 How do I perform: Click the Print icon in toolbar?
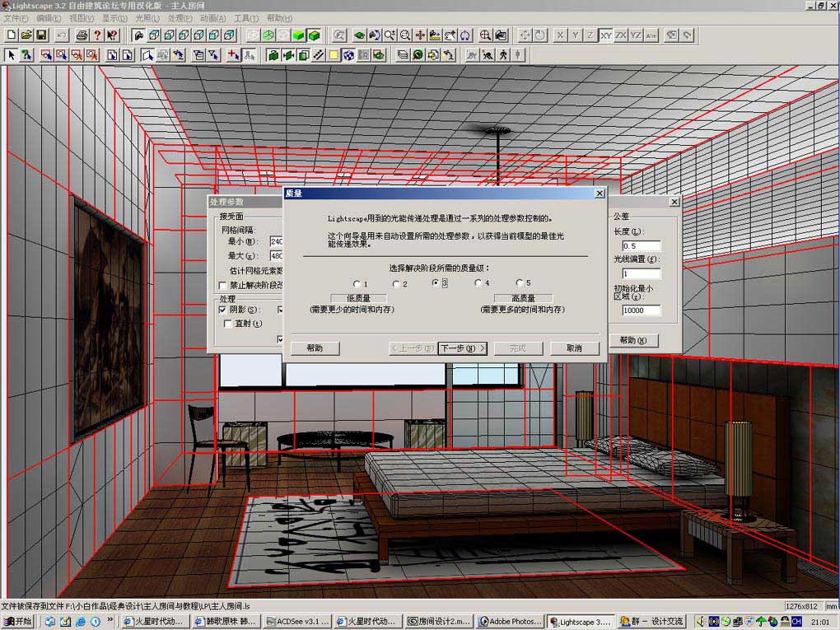tap(82, 35)
